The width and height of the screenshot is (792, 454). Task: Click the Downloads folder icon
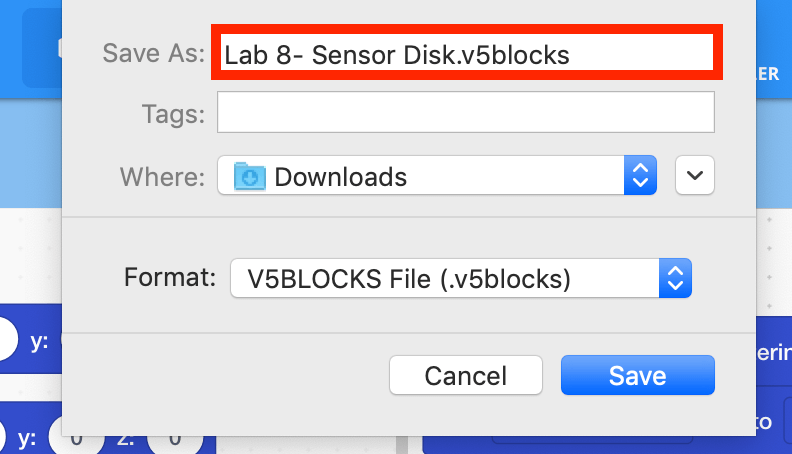pos(250,176)
